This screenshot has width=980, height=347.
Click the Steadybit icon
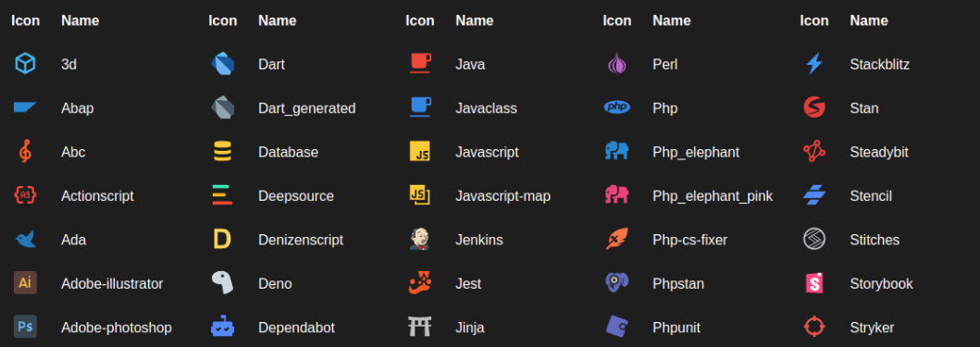pyautogui.click(x=814, y=152)
